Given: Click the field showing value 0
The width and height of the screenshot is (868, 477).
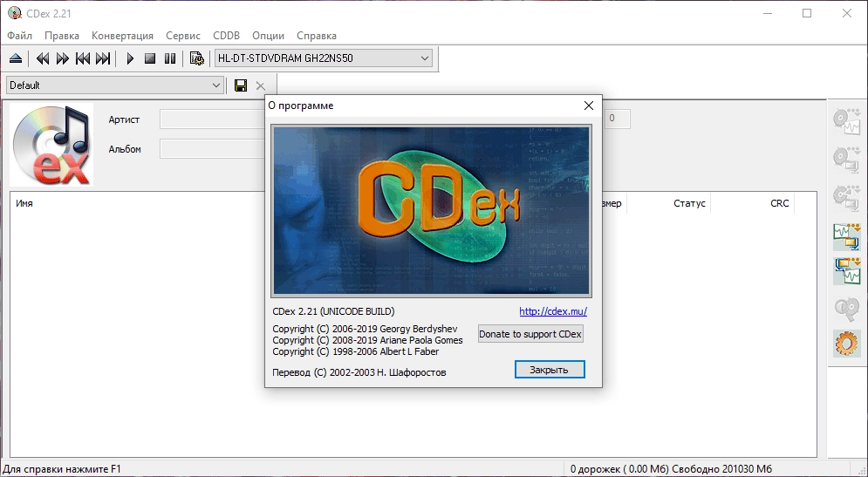Looking at the screenshot, I should (x=616, y=119).
